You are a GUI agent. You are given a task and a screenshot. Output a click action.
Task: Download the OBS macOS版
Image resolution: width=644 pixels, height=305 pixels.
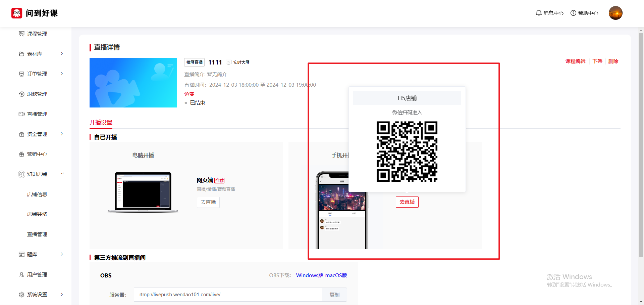click(336, 275)
